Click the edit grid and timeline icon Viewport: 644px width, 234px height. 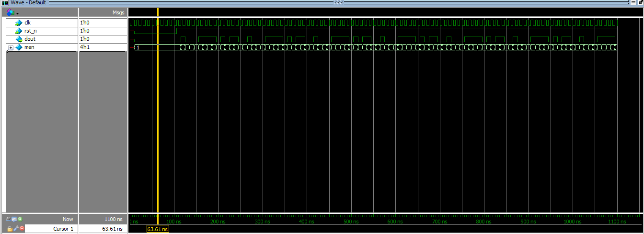(x=14, y=219)
